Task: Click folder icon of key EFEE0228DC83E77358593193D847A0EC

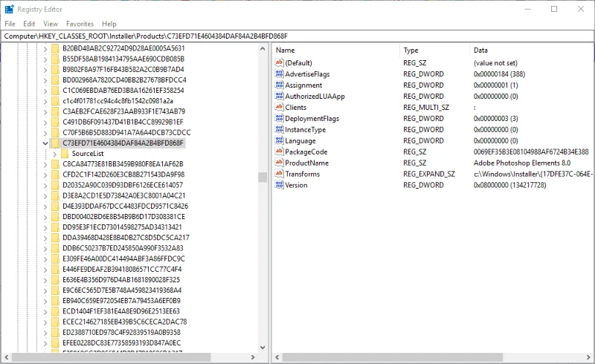Action: tap(55, 342)
